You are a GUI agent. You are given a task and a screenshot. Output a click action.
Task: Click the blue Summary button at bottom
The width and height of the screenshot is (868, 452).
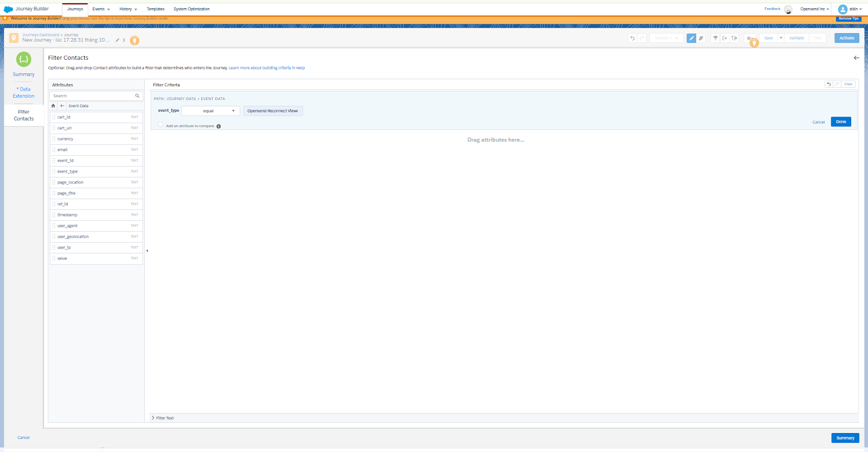click(845, 438)
